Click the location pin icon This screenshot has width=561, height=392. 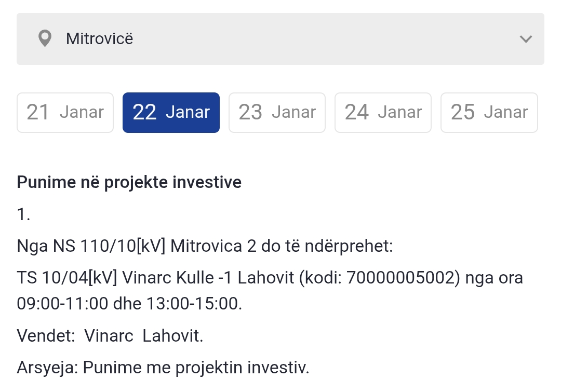pyautogui.click(x=45, y=38)
